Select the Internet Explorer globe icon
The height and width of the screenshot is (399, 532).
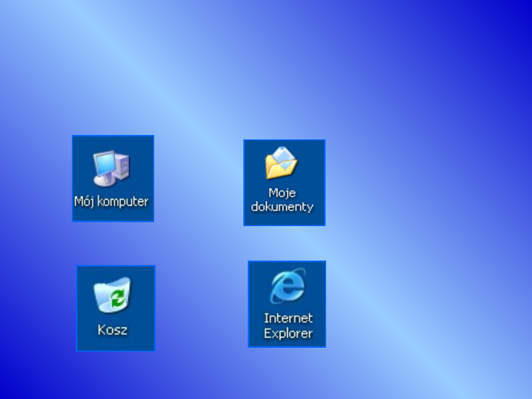(288, 286)
